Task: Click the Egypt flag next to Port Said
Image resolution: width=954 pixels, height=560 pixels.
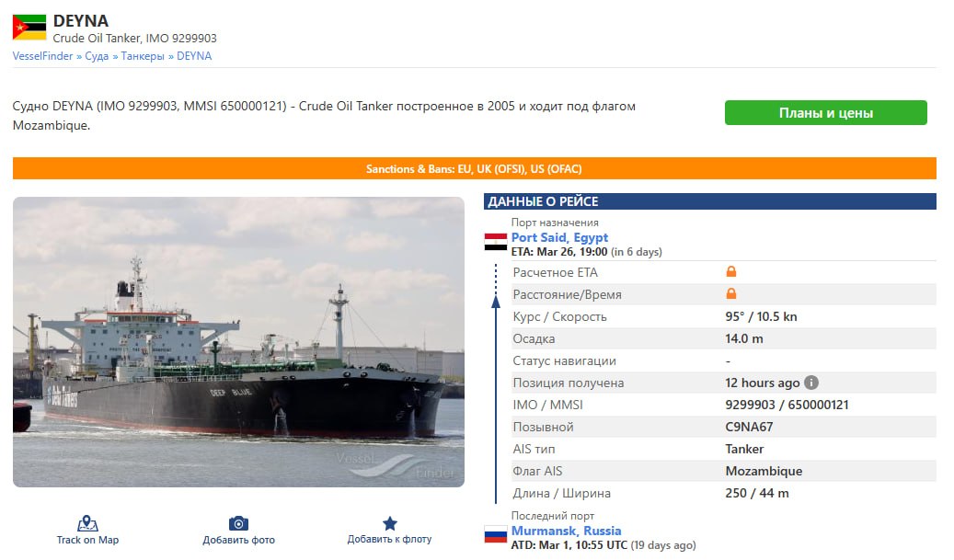Action: [495, 242]
